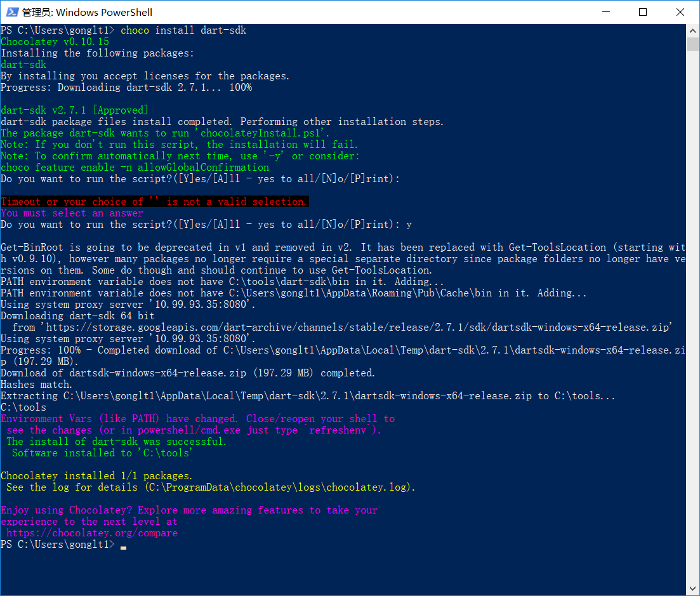Click 'The install of dart-sdk was successful.' line
Screen dimensions: 700x596
pyautogui.click(x=117, y=442)
